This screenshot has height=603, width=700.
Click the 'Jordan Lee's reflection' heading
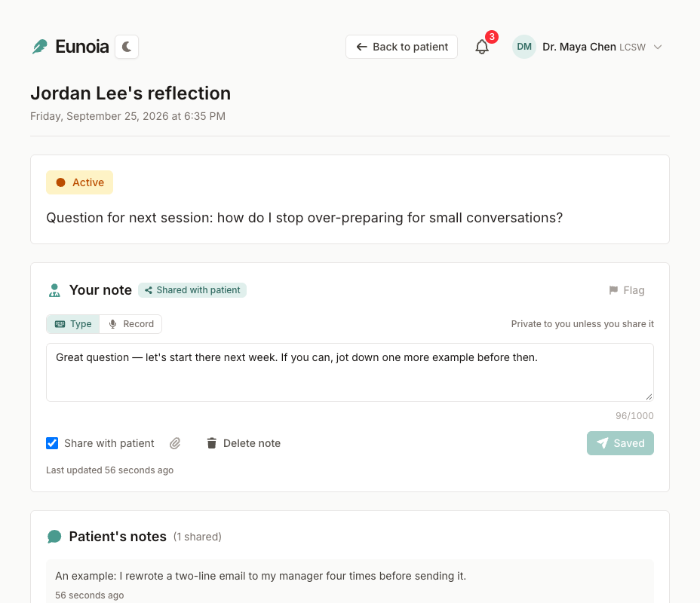[130, 93]
